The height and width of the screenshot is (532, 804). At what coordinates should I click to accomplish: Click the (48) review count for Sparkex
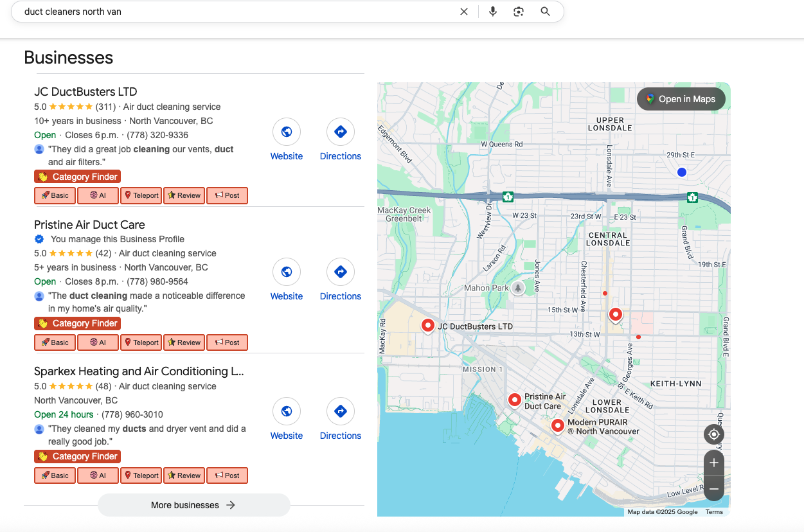103,386
